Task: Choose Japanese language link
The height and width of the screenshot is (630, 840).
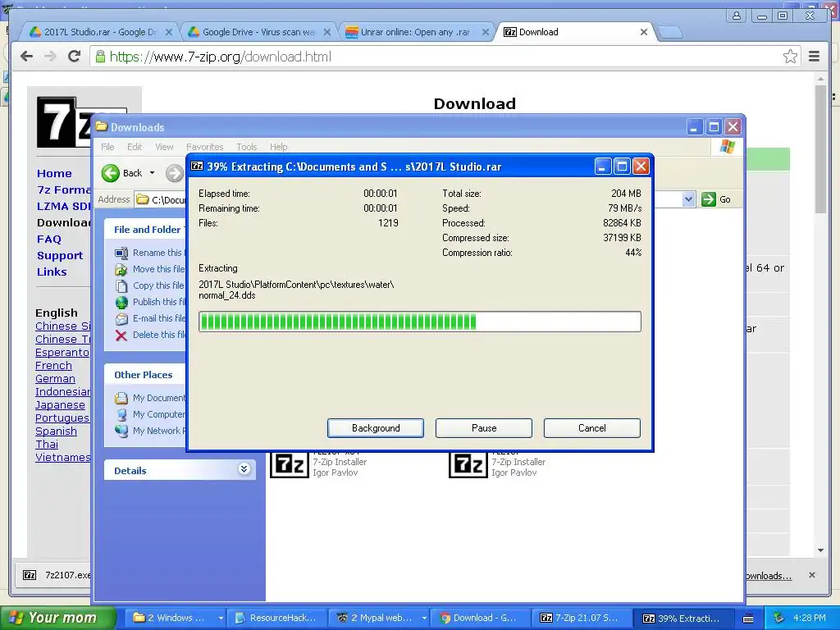Action: 60,405
